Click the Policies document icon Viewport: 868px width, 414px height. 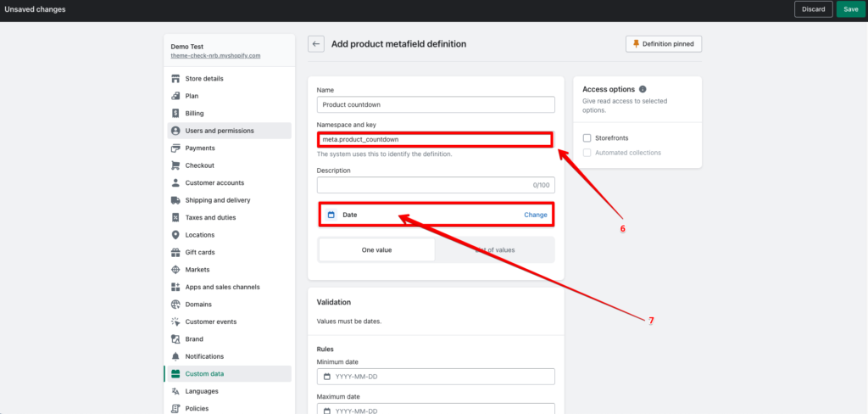point(175,408)
